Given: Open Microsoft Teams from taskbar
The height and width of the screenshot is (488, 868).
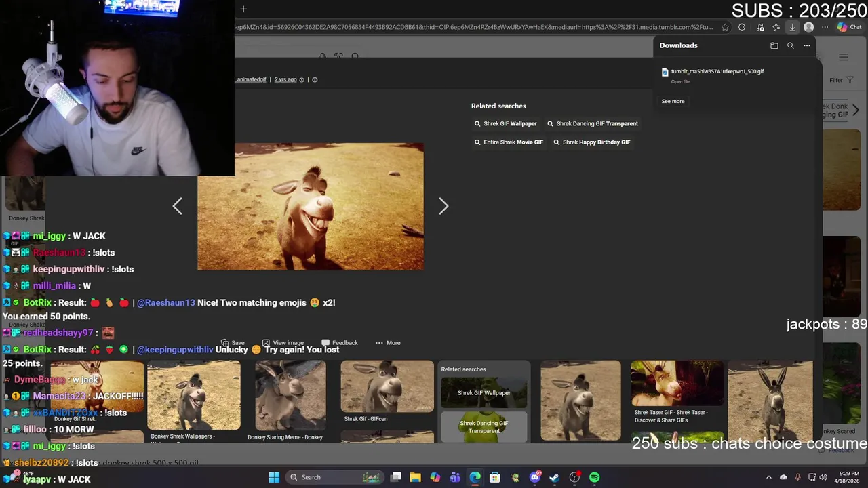Looking at the screenshot, I should (455, 477).
